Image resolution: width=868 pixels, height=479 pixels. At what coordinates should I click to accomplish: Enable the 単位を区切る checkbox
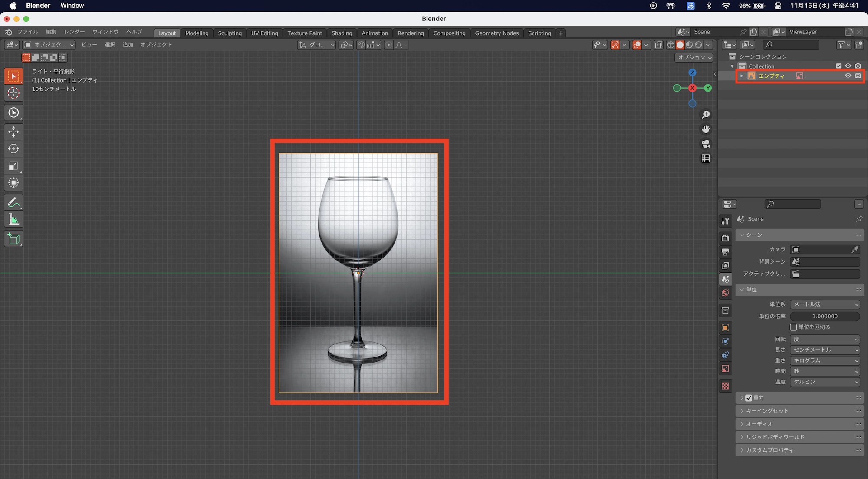(x=793, y=327)
